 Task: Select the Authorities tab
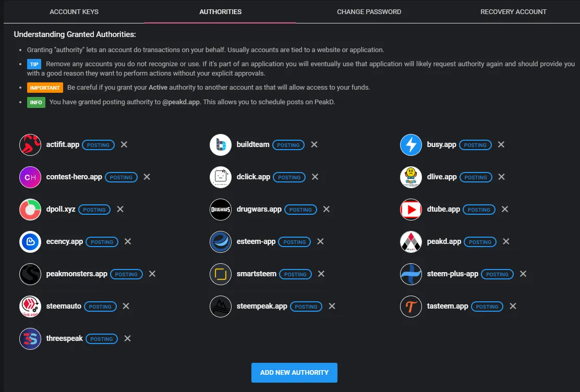pos(221,12)
